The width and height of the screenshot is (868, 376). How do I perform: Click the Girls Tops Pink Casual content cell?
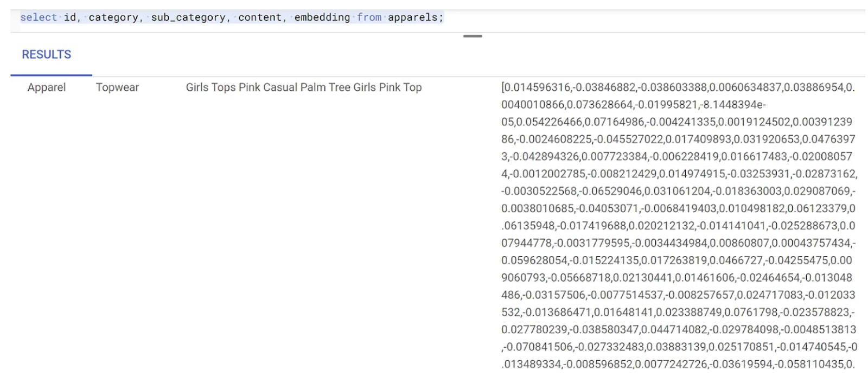(304, 87)
